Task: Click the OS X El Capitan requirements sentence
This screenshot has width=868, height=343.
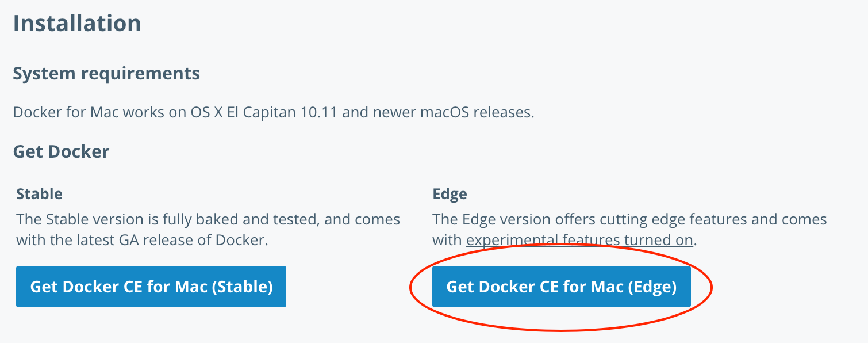Action: click(x=274, y=112)
